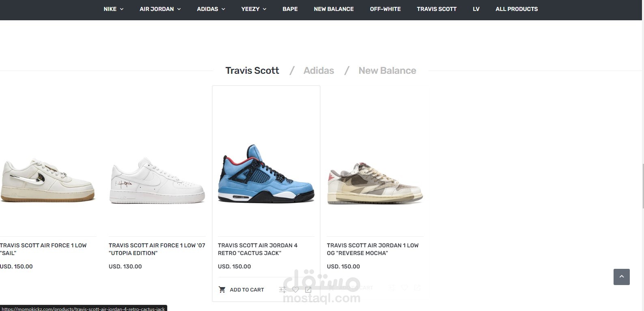The width and height of the screenshot is (644, 311).
Task: Click the blue Air Jordan 4 shoe image
Action: tap(266, 174)
